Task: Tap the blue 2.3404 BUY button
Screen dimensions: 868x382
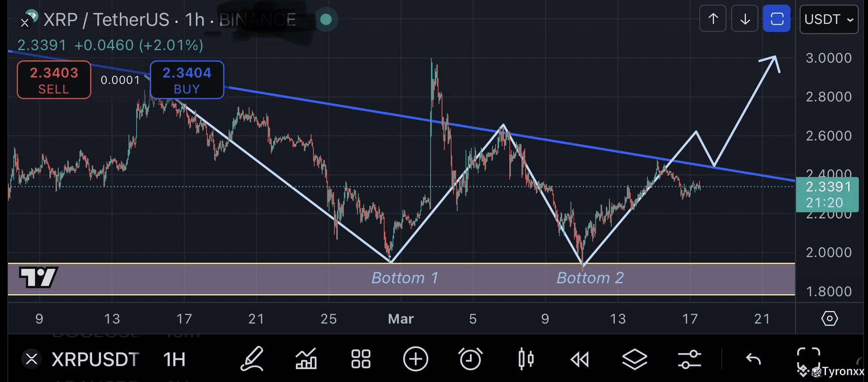Action: [x=187, y=80]
